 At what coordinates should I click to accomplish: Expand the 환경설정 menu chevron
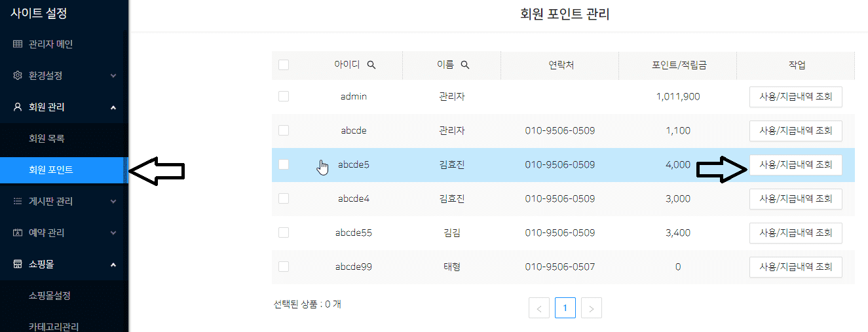click(113, 76)
